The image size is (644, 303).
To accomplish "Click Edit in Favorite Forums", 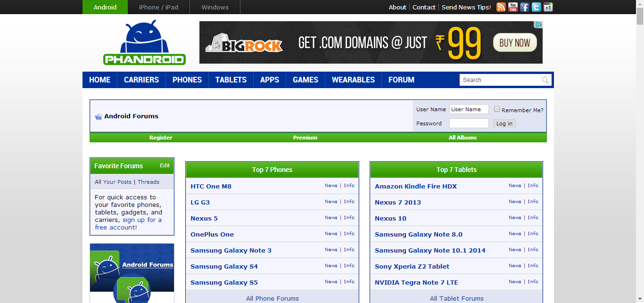I will pyautogui.click(x=165, y=165).
